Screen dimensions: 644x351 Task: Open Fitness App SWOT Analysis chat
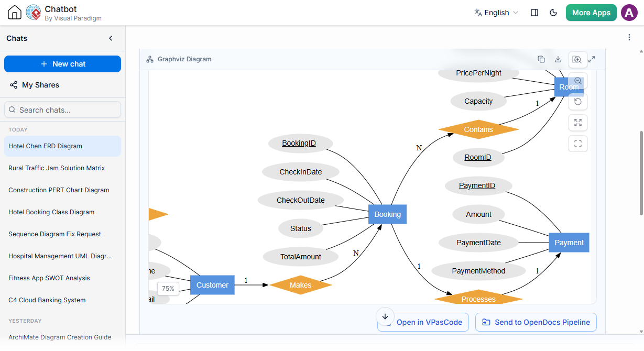(62, 278)
